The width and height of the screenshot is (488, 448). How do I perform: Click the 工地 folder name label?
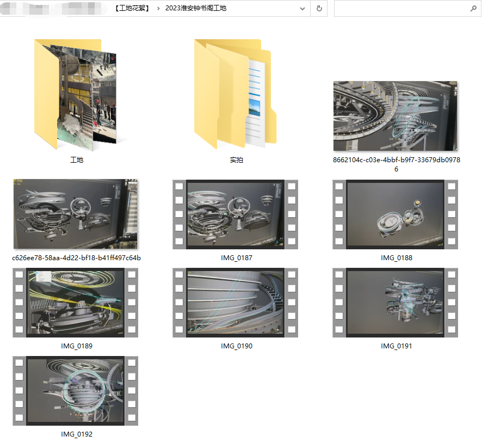pyautogui.click(x=77, y=161)
